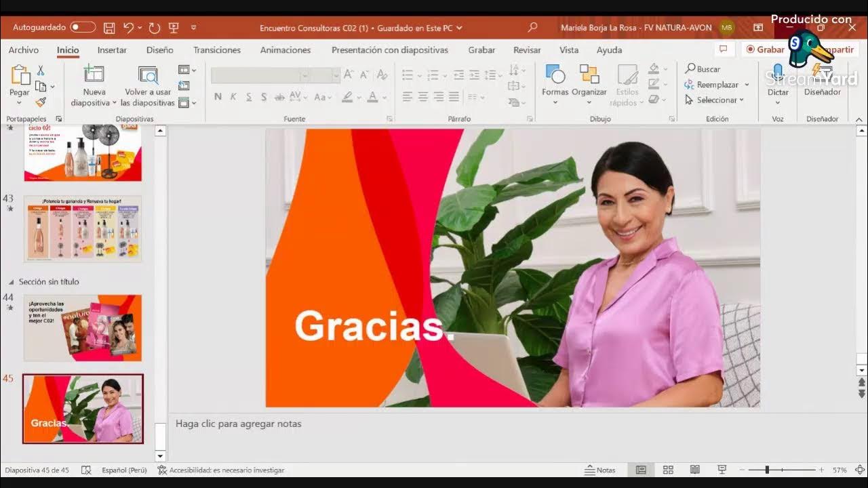This screenshot has width=868, height=488.
Task: Switch to the Diseño tab
Action: [160, 50]
